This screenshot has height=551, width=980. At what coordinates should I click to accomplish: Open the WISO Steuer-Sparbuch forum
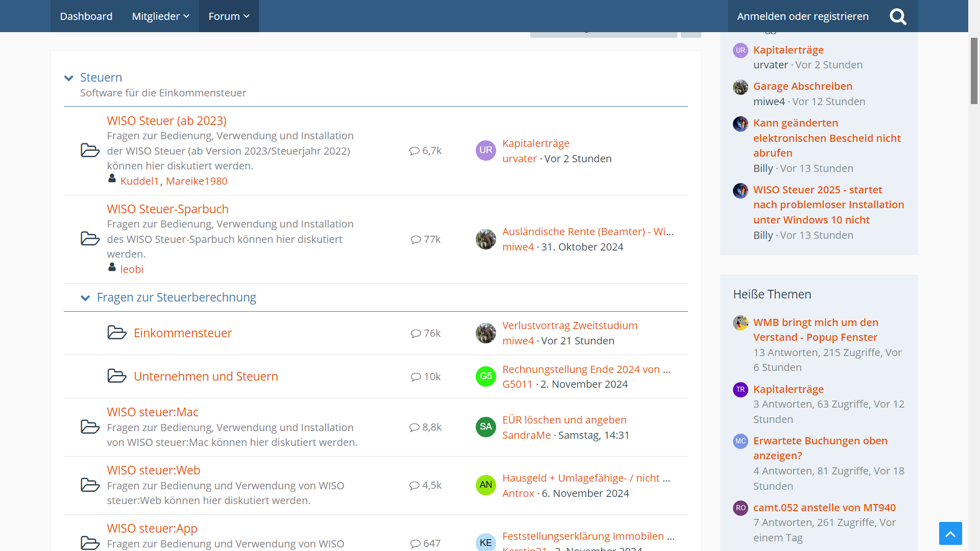(167, 209)
